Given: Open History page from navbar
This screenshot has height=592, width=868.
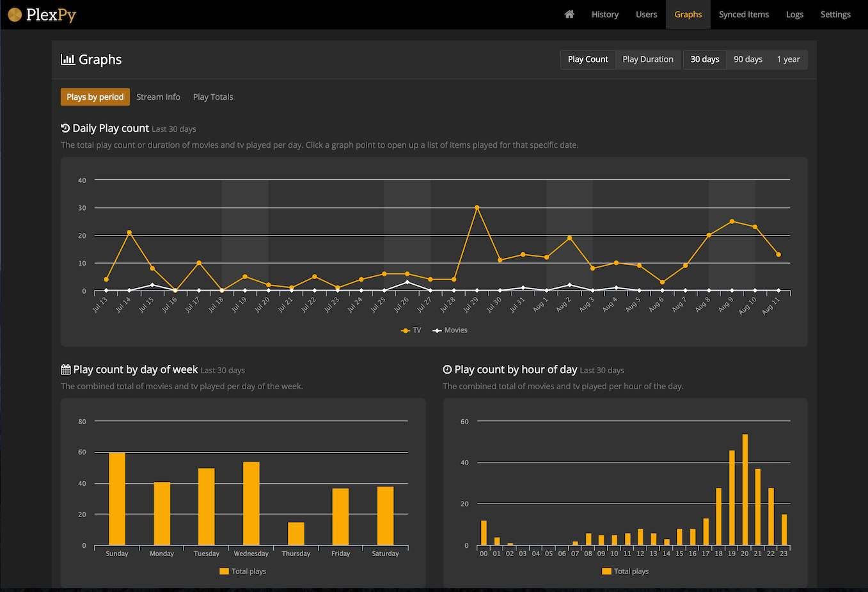Looking at the screenshot, I should pos(604,14).
